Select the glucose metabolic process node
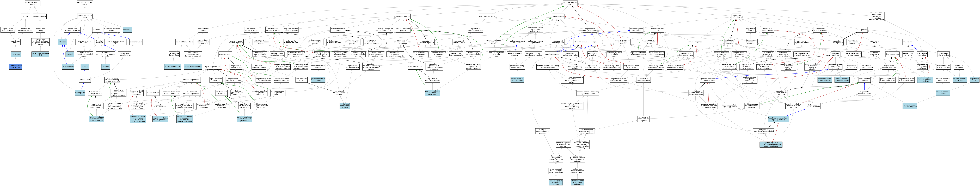 coord(318,80)
